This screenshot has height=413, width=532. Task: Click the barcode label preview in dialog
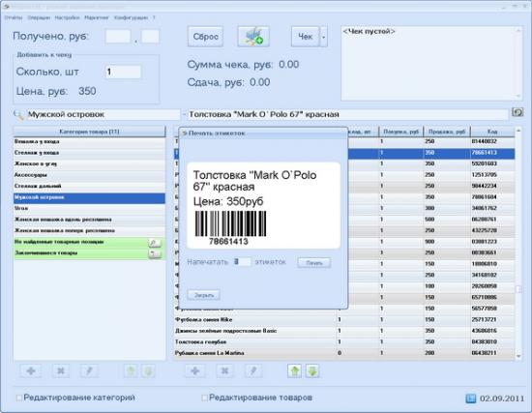click(x=264, y=206)
